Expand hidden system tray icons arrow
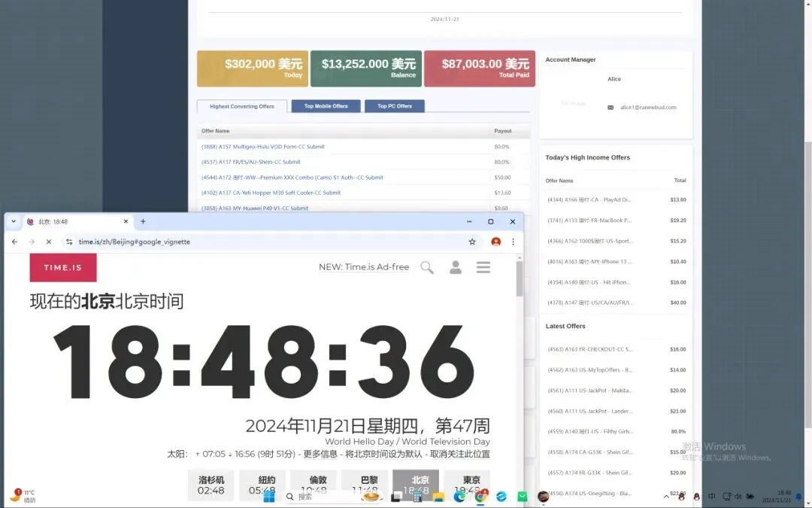This screenshot has height=508, width=812. pyautogui.click(x=666, y=497)
